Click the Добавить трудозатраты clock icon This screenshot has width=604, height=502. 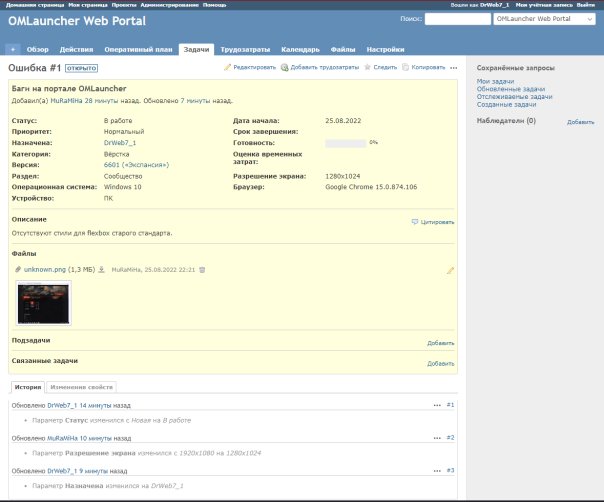(x=284, y=67)
